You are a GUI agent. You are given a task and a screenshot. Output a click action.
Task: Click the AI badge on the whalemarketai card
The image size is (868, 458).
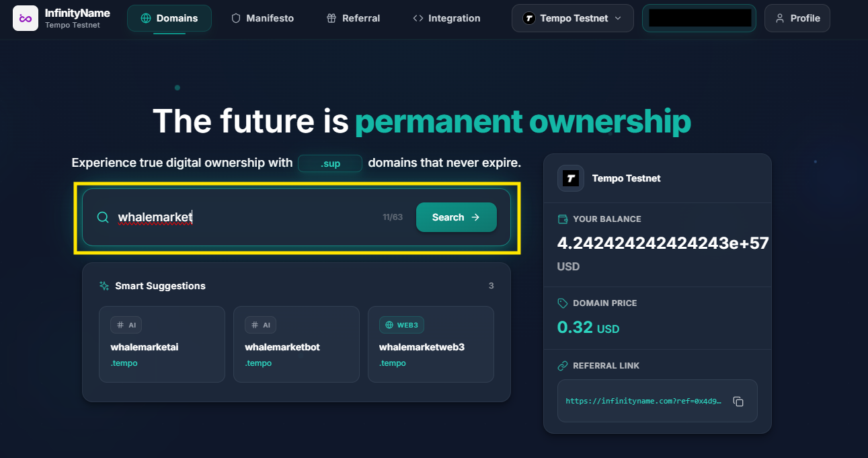(x=126, y=324)
